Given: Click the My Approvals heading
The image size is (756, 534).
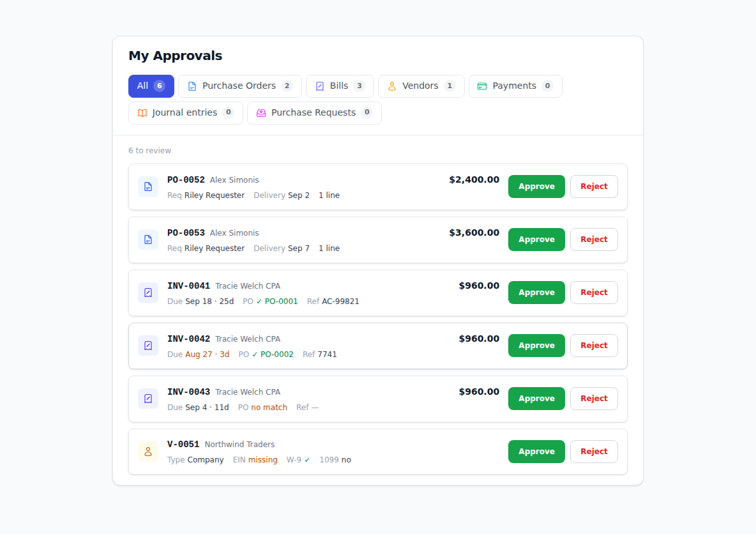Looking at the screenshot, I should click(x=176, y=56).
